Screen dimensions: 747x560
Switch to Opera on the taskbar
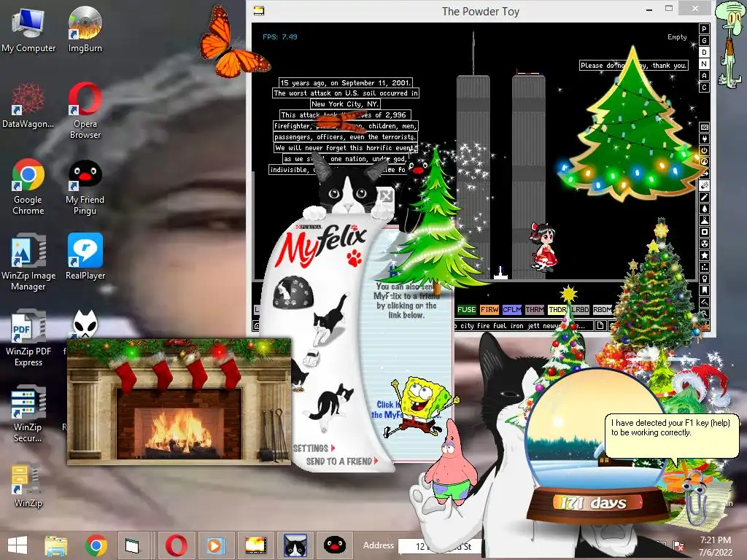click(177, 545)
